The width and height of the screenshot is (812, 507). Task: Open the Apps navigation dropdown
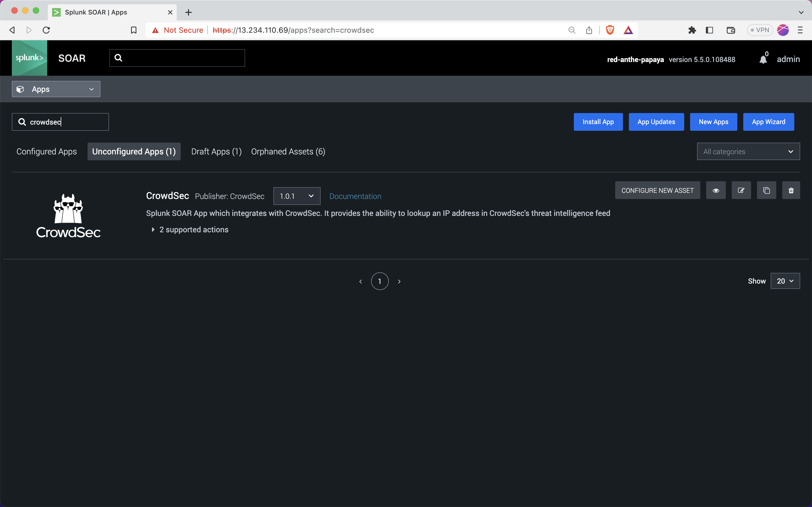[56, 89]
